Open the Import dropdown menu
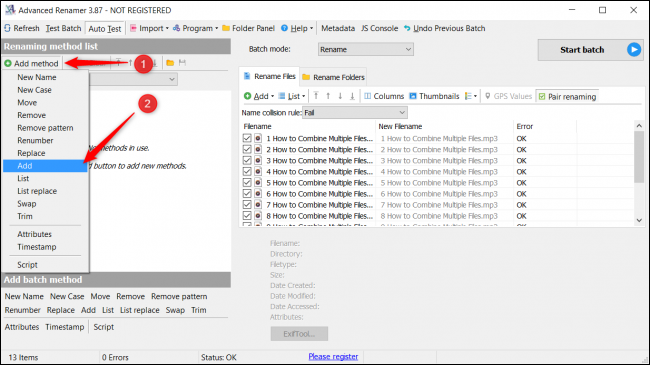The height and width of the screenshot is (365, 650). tap(150, 28)
